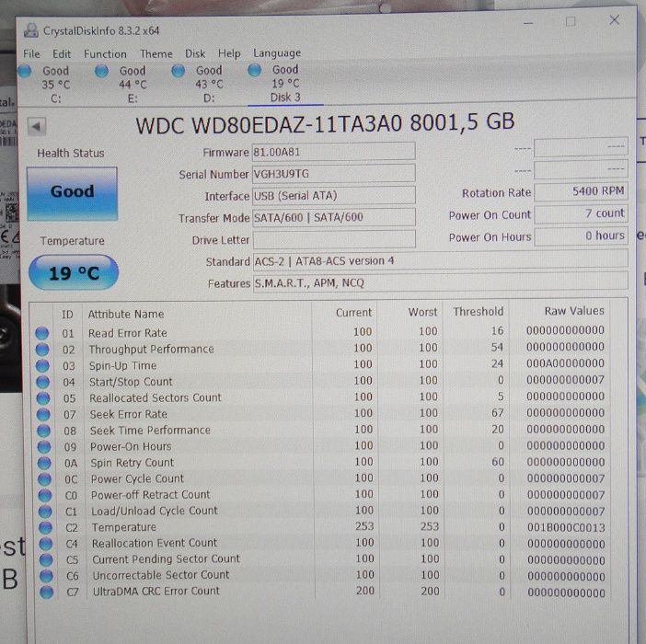Select the Spin-Up Time attribute name
The height and width of the screenshot is (644, 646).
122,365
